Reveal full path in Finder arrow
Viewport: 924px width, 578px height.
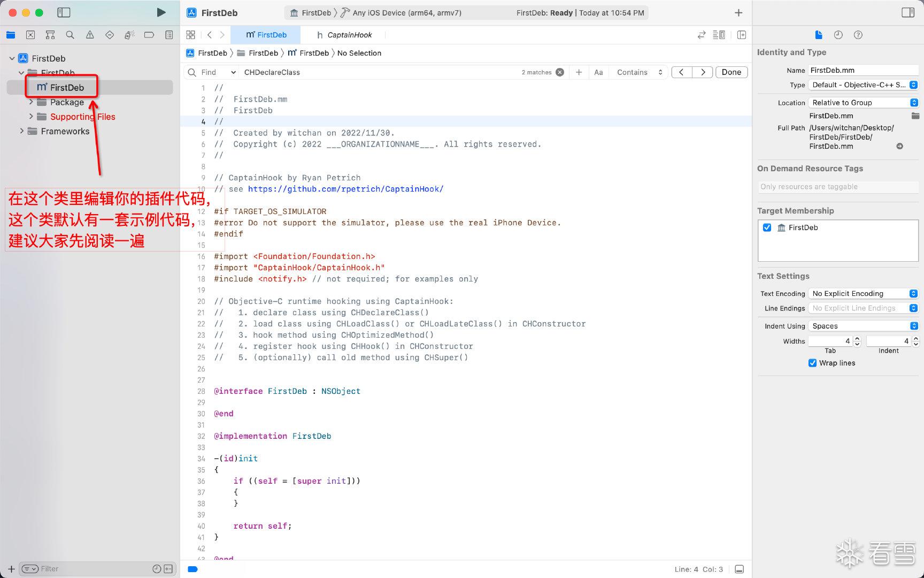(x=900, y=146)
